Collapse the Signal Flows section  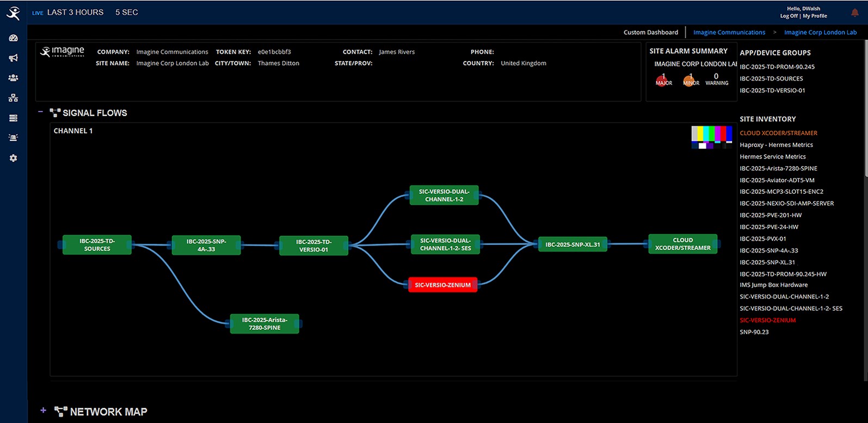pyautogui.click(x=40, y=112)
